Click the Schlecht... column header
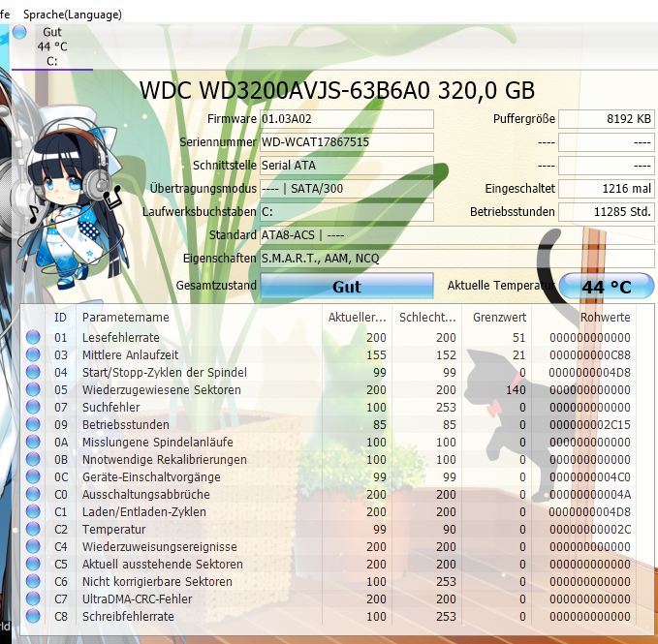The image size is (658, 644). click(426, 318)
